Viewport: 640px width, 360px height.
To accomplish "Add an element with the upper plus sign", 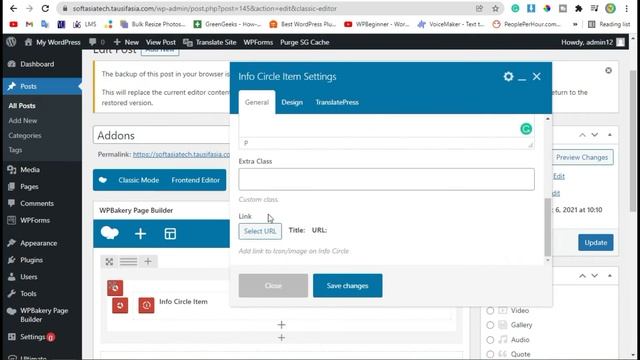I will tap(281, 324).
